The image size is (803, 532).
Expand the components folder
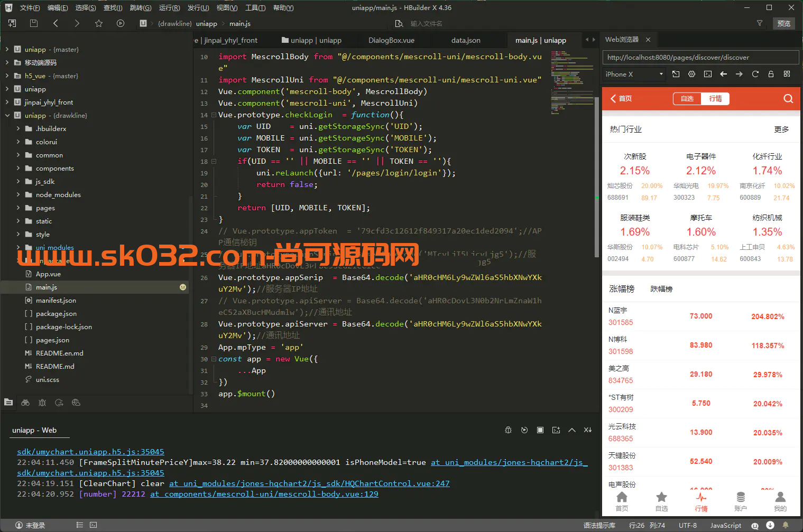click(x=18, y=168)
